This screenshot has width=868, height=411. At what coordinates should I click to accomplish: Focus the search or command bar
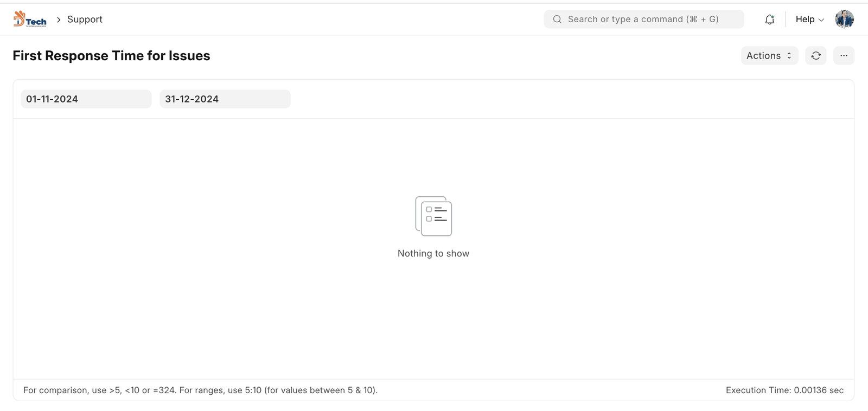click(643, 20)
